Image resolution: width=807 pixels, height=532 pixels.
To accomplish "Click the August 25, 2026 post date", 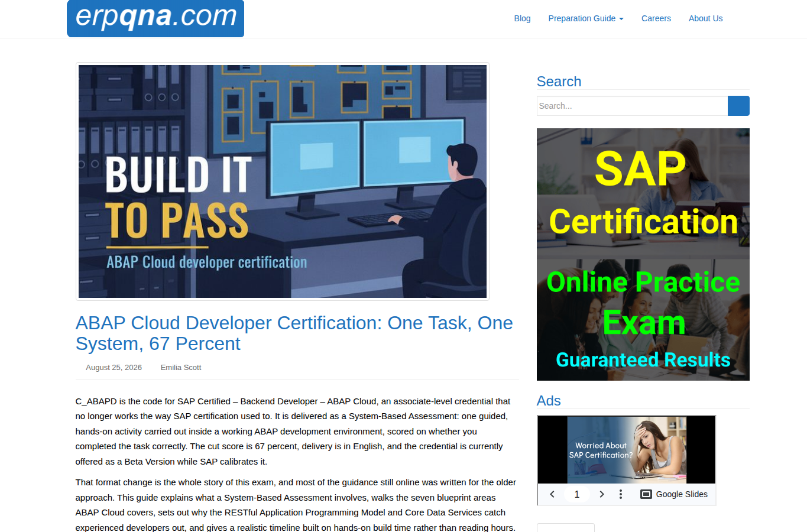I will pos(114,368).
